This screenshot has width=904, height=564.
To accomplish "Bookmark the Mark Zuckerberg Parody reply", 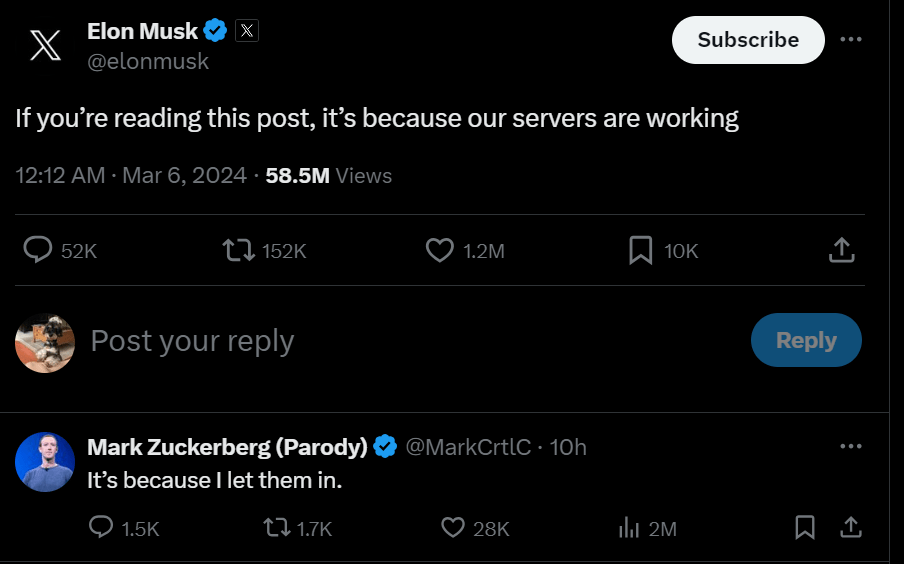I will pyautogui.click(x=805, y=527).
